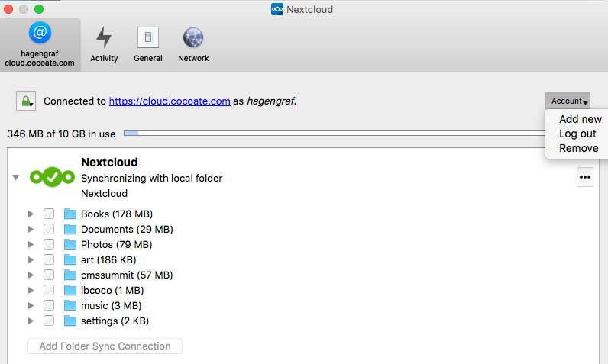Select the hagengraf account @ icon
The image size is (608, 364).
tap(40, 33)
